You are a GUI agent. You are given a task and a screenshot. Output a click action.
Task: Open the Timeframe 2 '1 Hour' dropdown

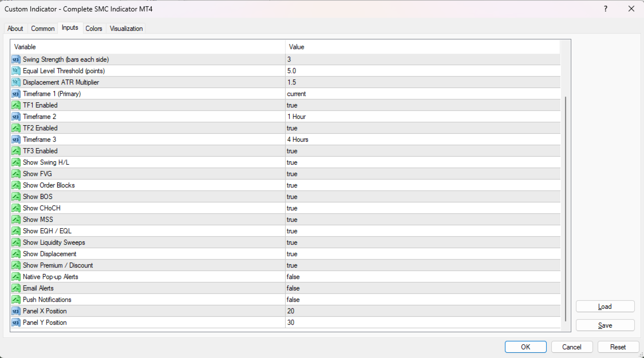click(422, 117)
